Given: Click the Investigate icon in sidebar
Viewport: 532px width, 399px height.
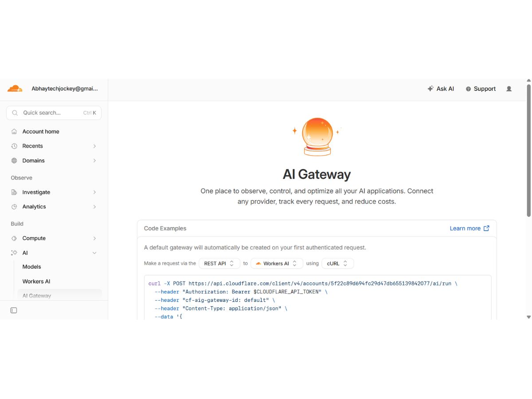Looking at the screenshot, I should [14, 192].
